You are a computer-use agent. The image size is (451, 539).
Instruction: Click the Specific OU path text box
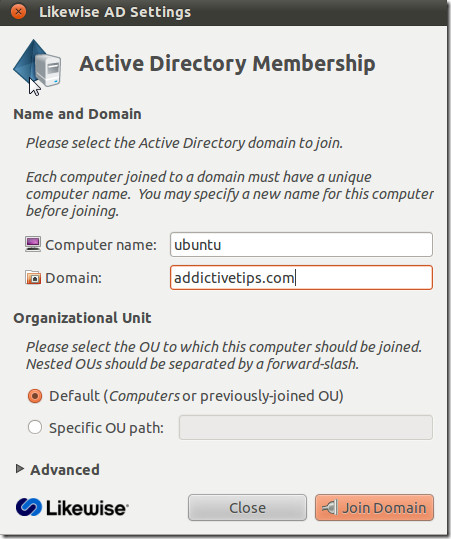(306, 427)
